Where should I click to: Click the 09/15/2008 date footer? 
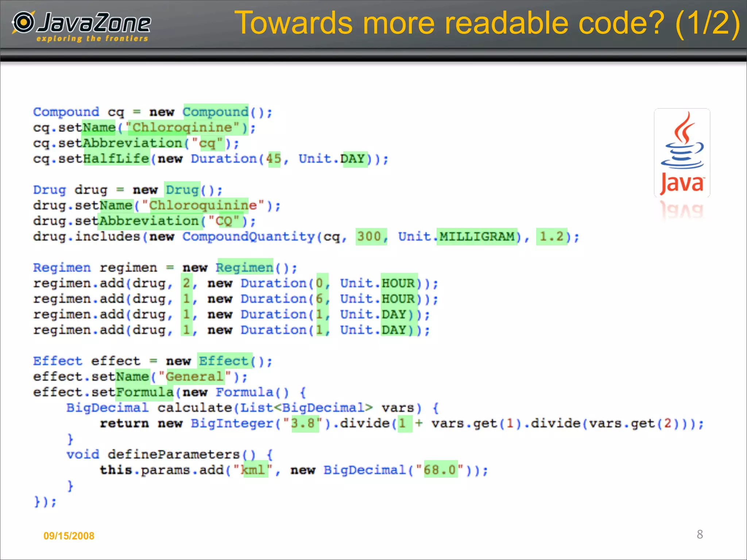point(69,536)
